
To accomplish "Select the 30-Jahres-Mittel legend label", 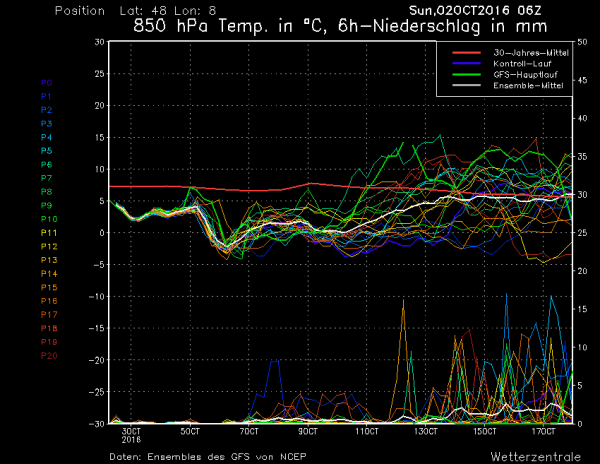I will 527,53.
